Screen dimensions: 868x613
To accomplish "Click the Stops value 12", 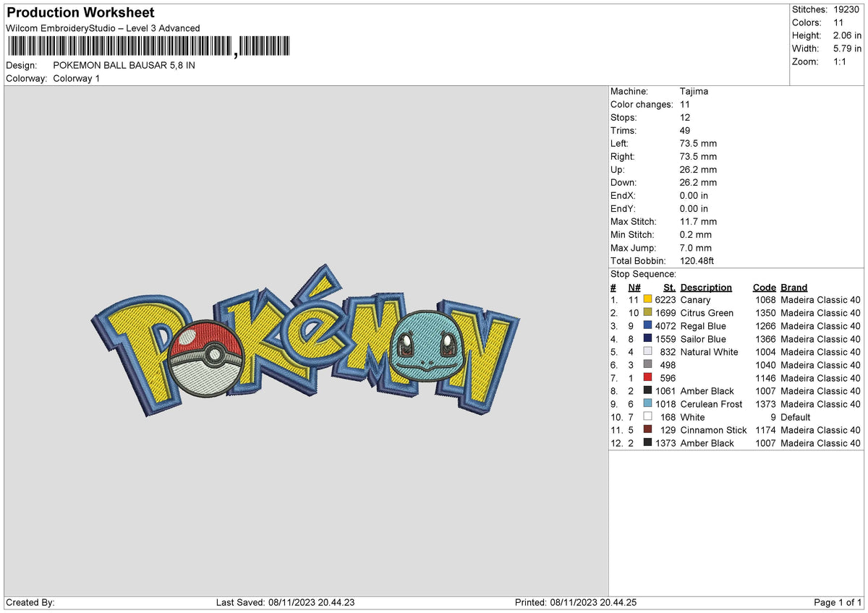I will pyautogui.click(x=685, y=117).
